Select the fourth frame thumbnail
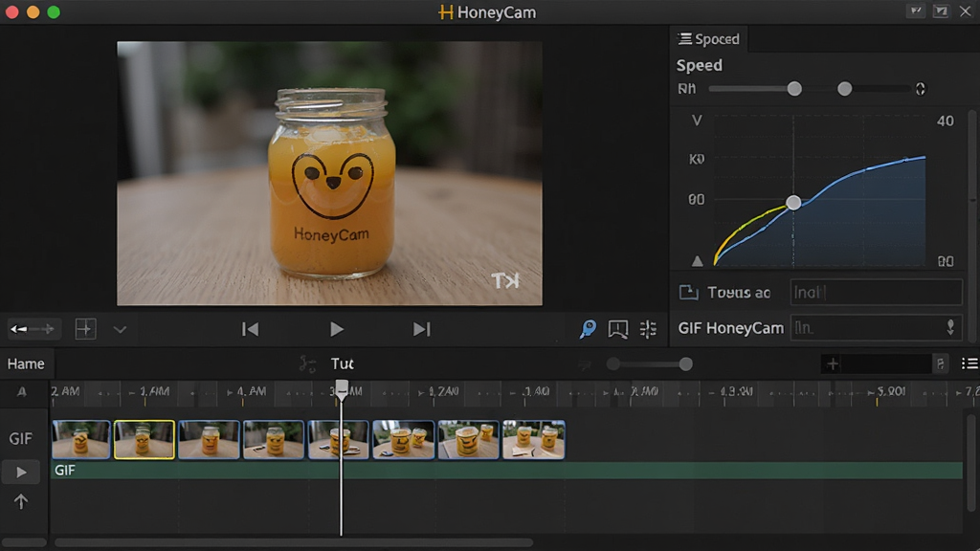980x551 pixels. 273,440
